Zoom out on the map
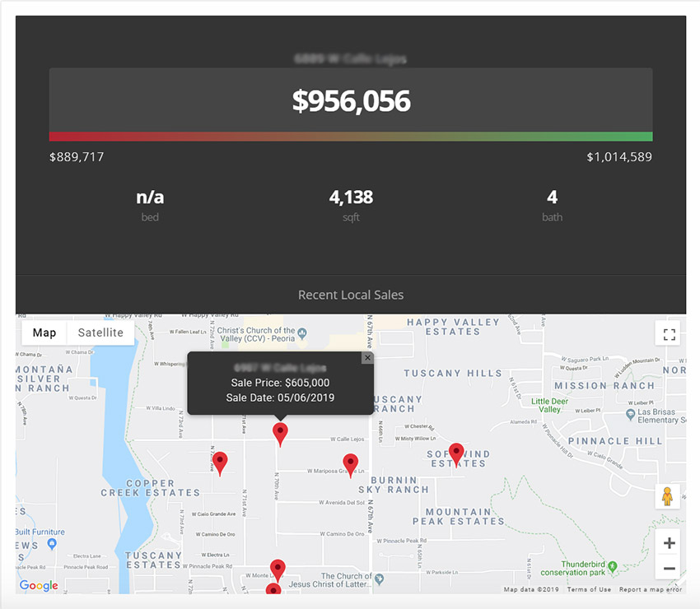This screenshot has width=700, height=609. (669, 568)
